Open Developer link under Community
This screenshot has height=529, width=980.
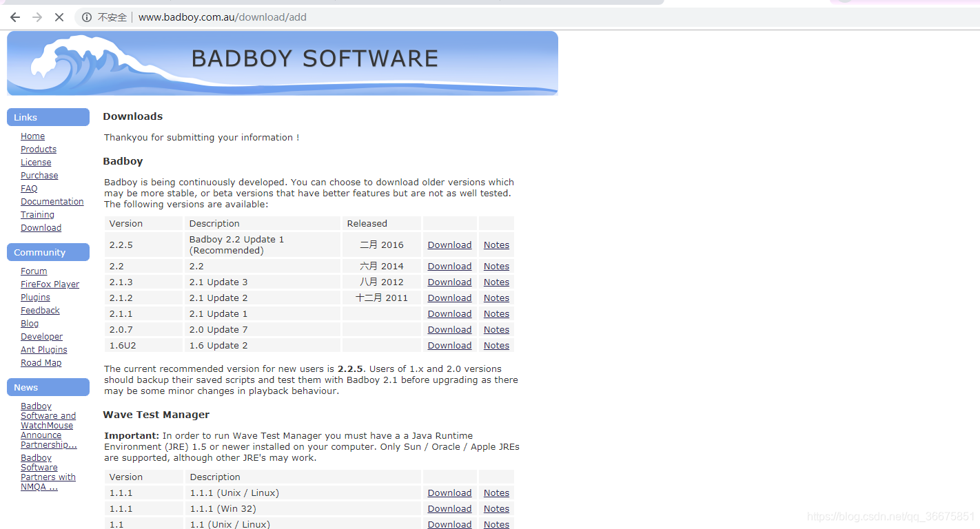click(x=41, y=337)
